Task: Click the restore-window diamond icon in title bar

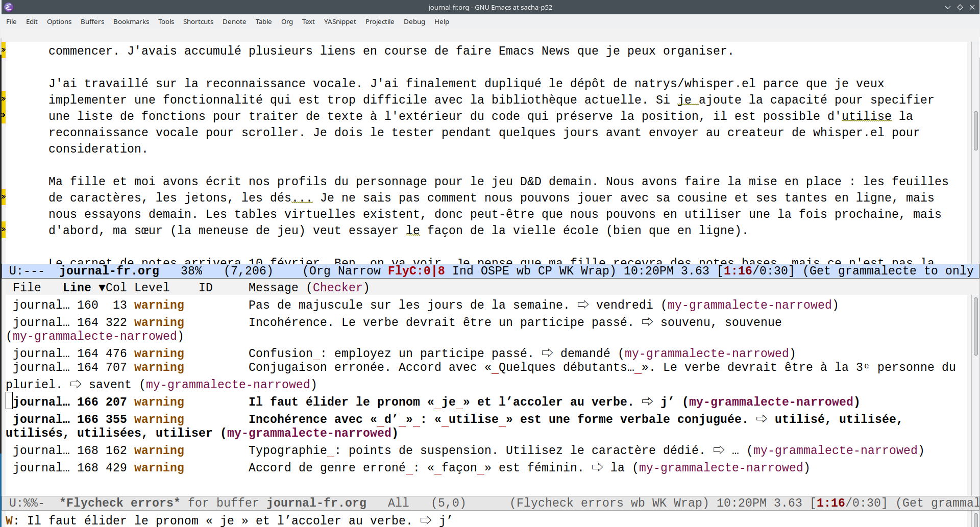Action: pos(960,7)
